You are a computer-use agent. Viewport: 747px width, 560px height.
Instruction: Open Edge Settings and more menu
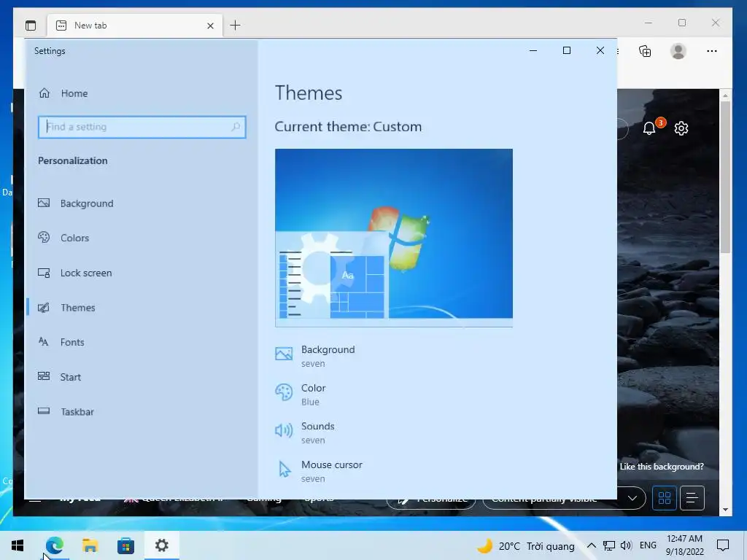click(712, 51)
